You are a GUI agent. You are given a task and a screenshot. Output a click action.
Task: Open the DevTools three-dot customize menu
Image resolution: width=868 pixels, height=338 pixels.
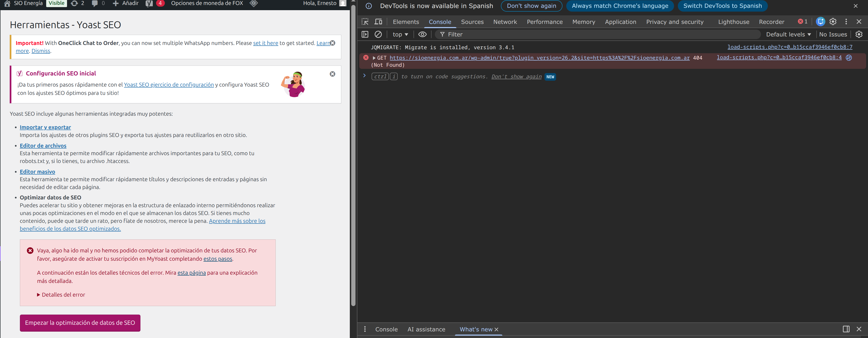[x=846, y=22]
